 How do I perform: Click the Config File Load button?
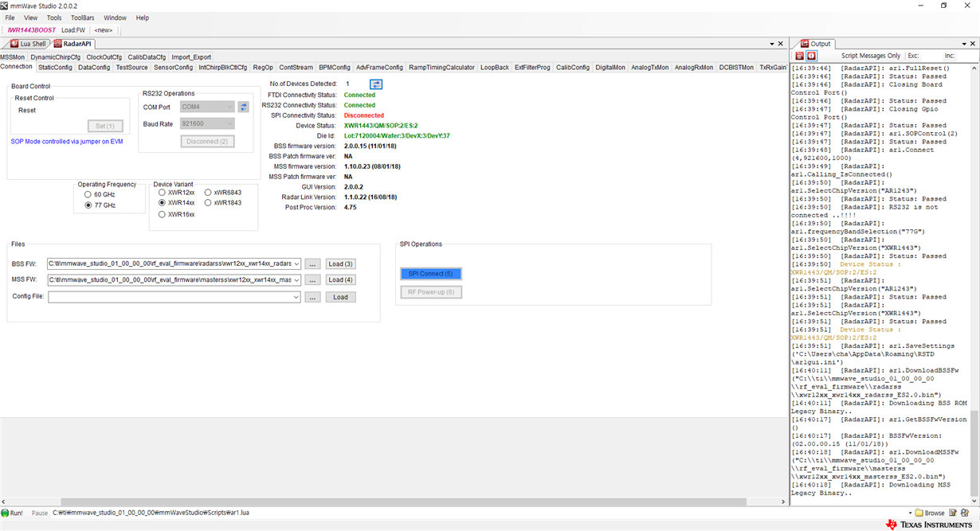[x=340, y=297]
